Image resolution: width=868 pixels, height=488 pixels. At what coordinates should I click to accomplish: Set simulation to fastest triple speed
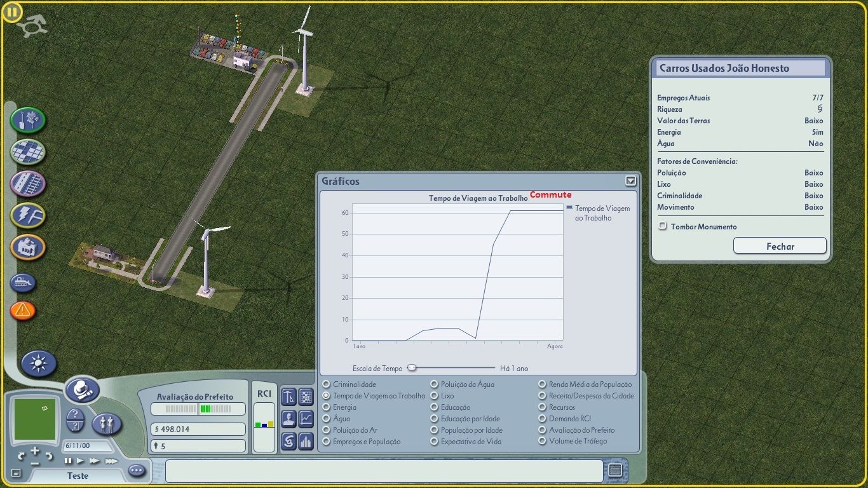[111, 461]
